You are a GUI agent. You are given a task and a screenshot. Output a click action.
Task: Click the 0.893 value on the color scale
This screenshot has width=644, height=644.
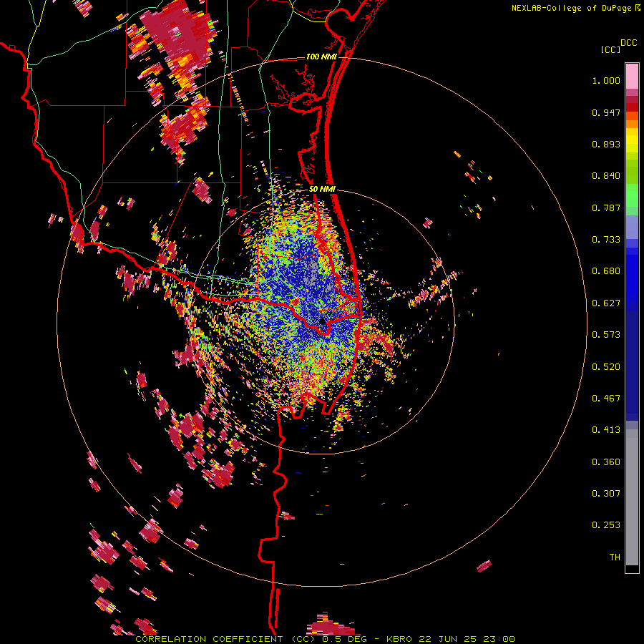pos(606,144)
